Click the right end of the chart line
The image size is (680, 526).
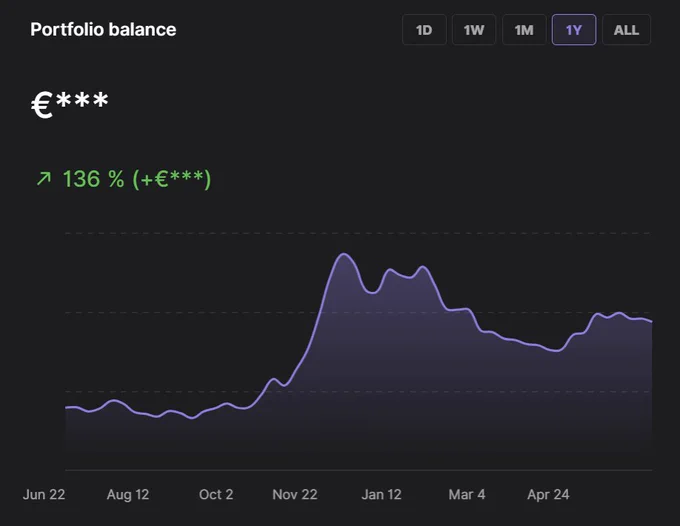(x=651, y=322)
